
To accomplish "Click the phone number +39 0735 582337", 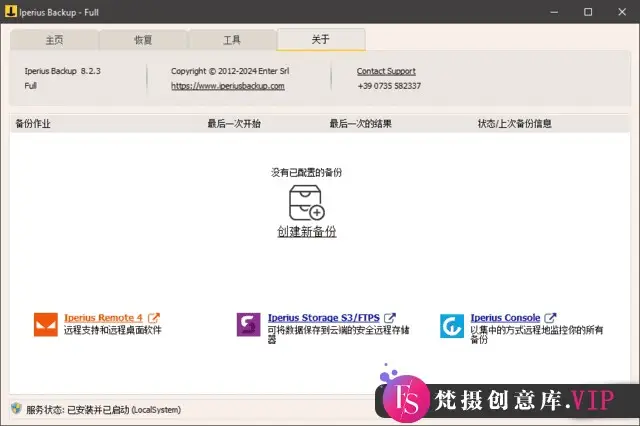I will 389,86.
